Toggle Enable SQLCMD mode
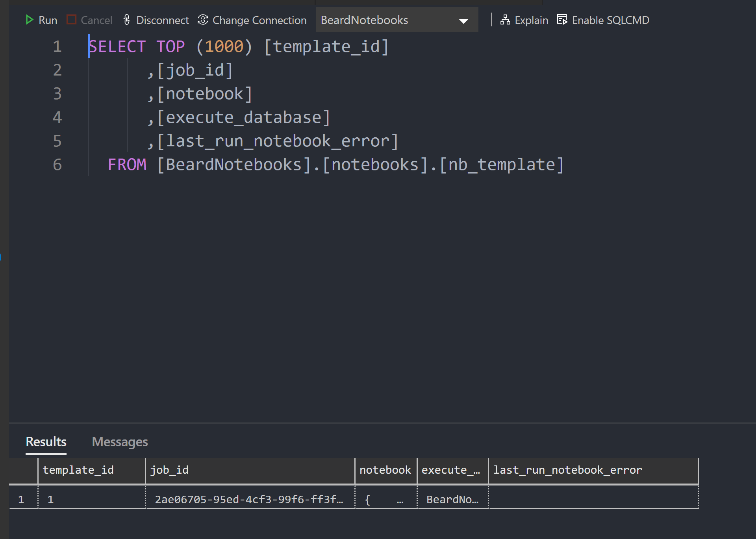The width and height of the screenshot is (756, 539). pyautogui.click(x=610, y=20)
